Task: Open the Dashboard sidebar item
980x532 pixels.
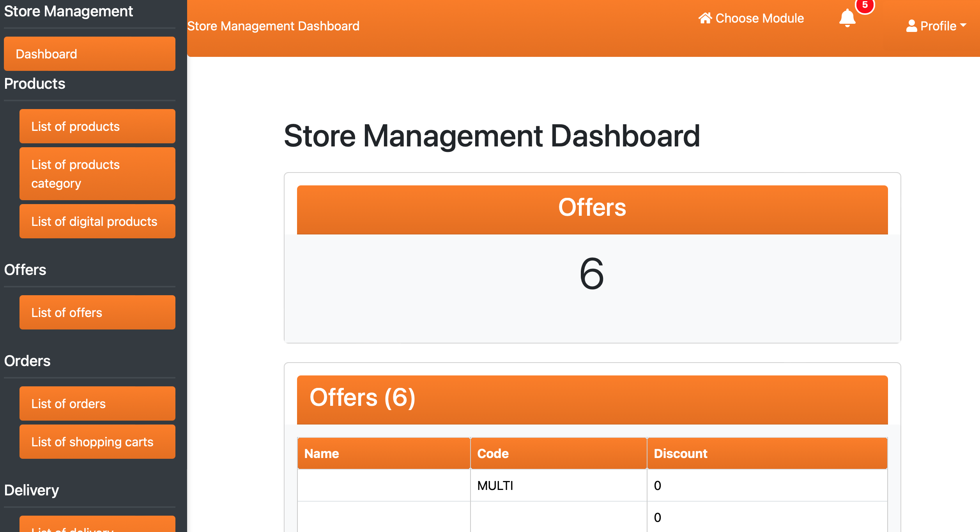Action: (89, 54)
